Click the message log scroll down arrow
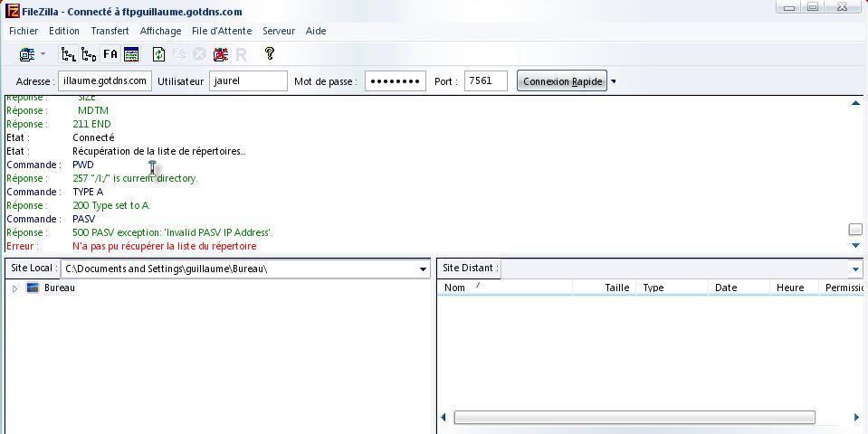Image resolution: width=868 pixels, height=434 pixels. pyautogui.click(x=856, y=245)
